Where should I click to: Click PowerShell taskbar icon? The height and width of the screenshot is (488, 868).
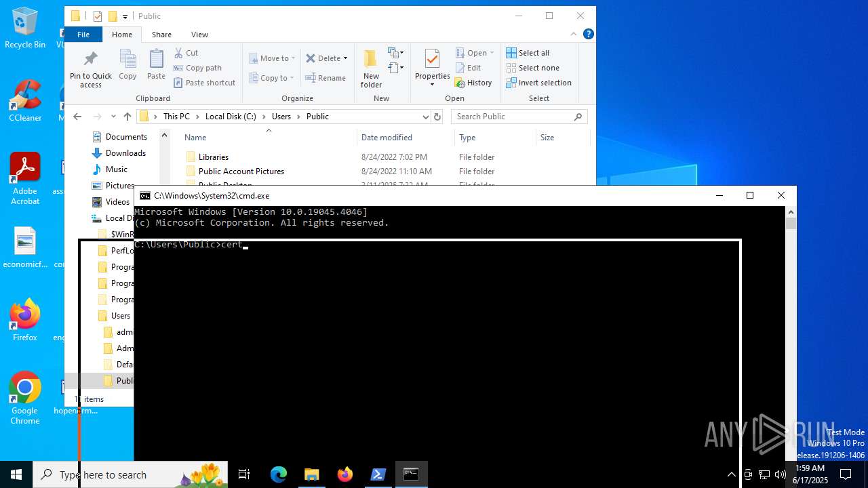(x=378, y=474)
